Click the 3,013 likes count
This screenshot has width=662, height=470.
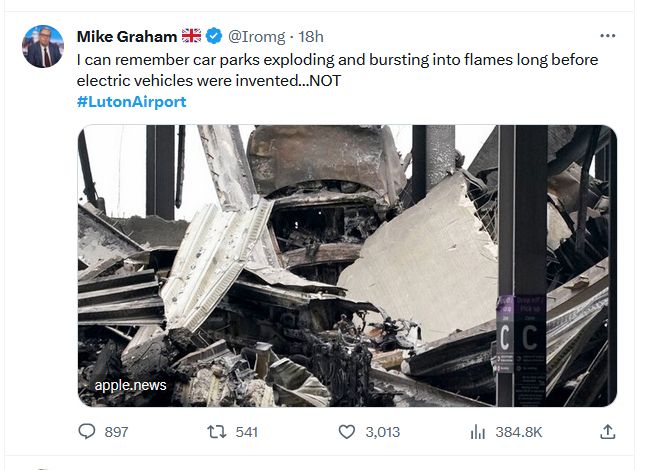tap(382, 432)
